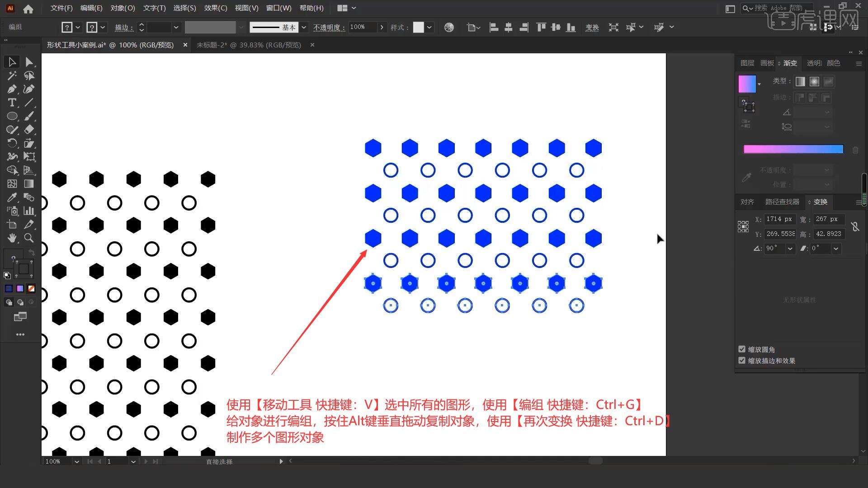Image resolution: width=868 pixels, height=488 pixels.
Task: Select the Artboard tool
Action: tap(12, 225)
